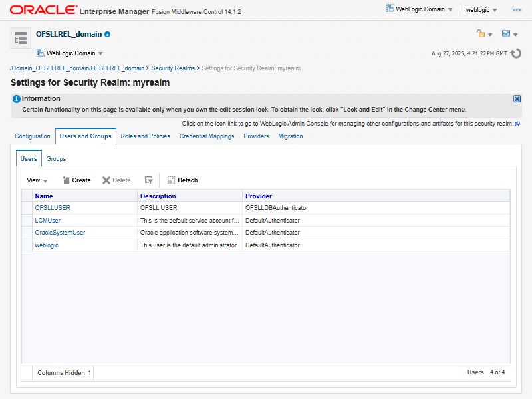
Task: Close the Information message panel
Action: tap(517, 98)
